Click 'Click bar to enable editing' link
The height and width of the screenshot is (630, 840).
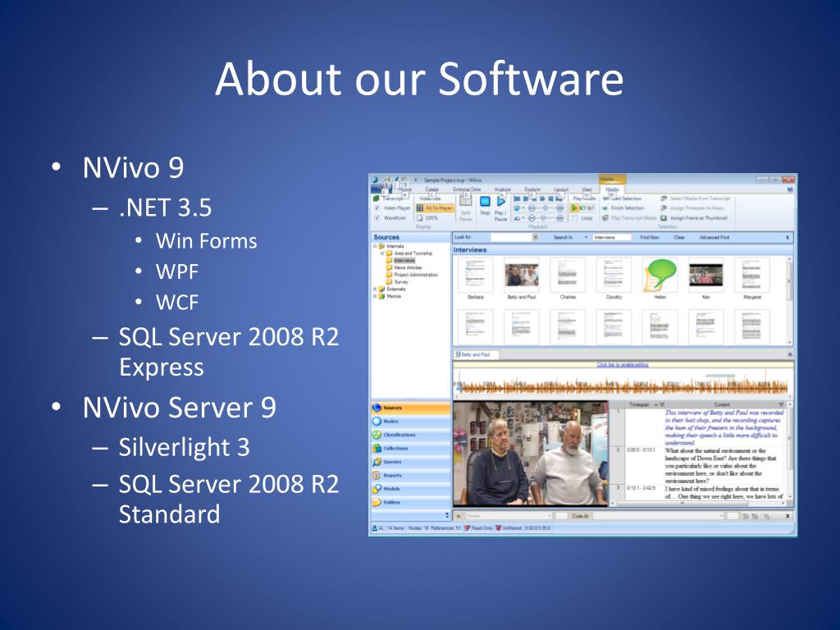(x=623, y=365)
